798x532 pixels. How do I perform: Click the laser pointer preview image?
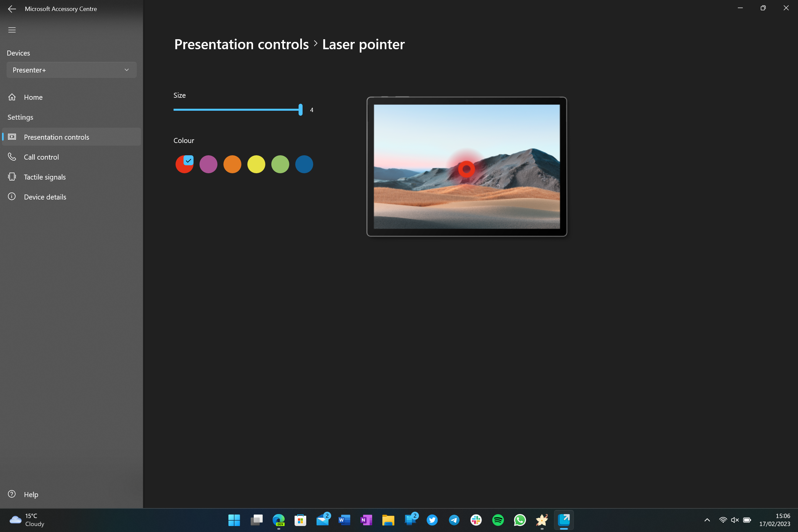[466, 167]
